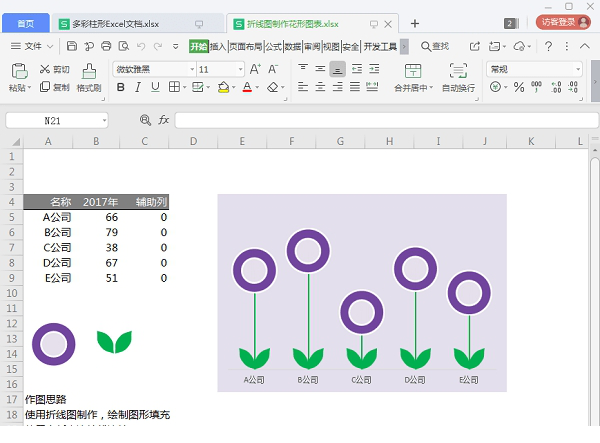
Task: Click the percent style icon
Action: coord(519,88)
